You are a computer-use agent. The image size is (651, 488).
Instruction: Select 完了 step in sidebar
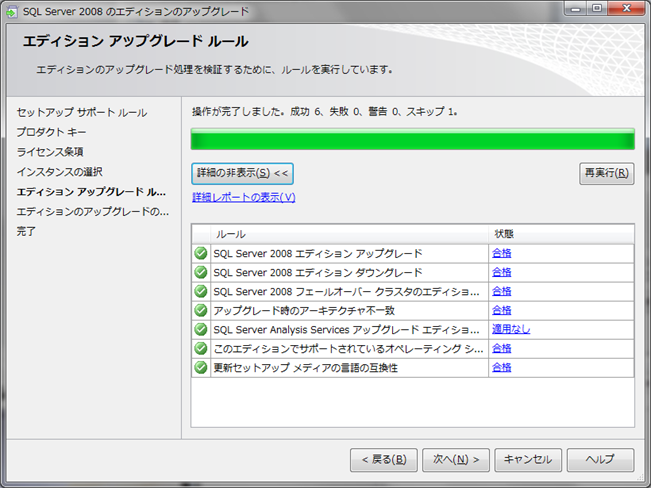26,231
